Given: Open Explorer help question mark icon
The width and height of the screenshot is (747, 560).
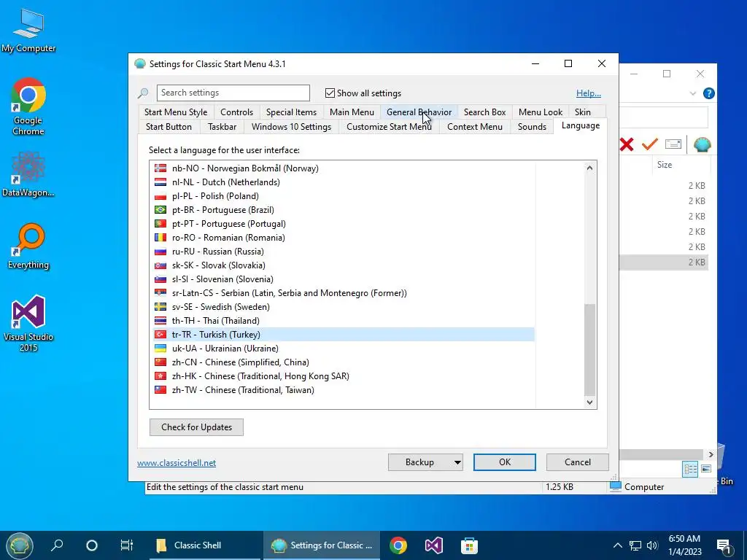Looking at the screenshot, I should click(708, 93).
